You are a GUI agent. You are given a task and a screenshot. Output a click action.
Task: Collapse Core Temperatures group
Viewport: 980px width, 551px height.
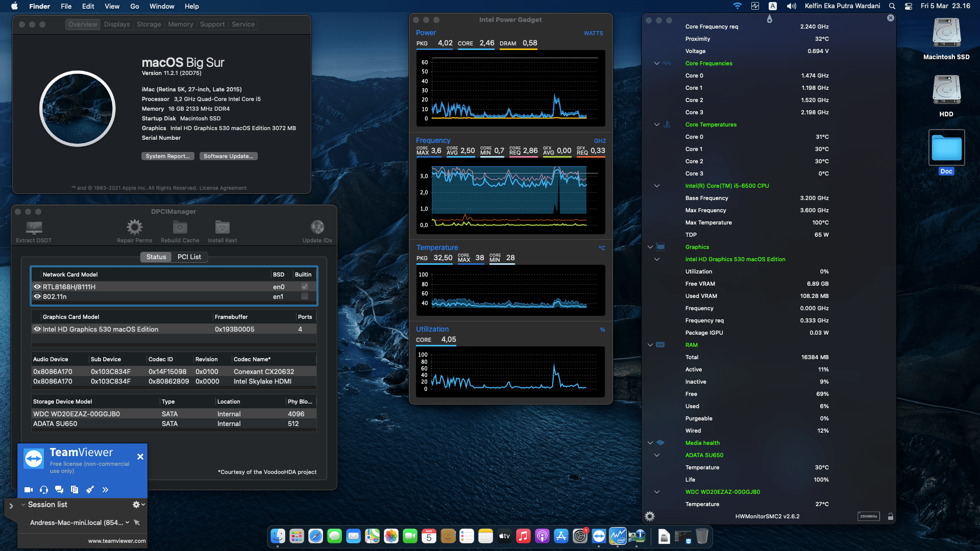point(657,124)
